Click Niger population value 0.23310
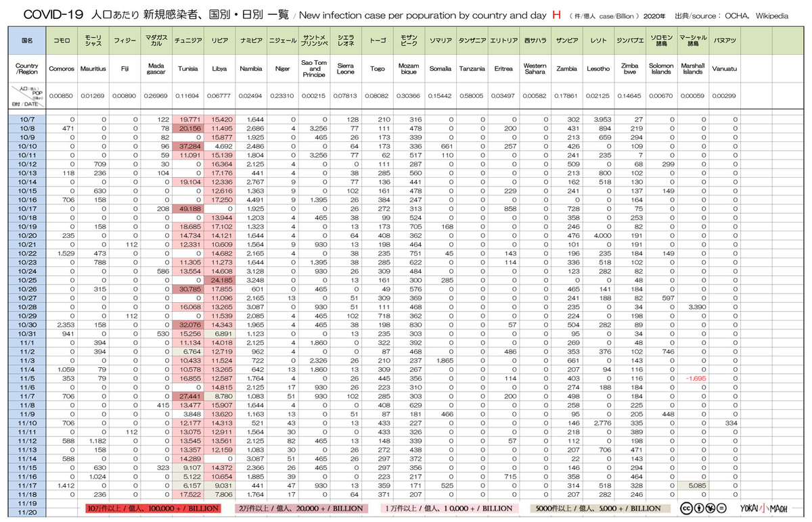Screen dimensions: 812x522 coord(282,96)
